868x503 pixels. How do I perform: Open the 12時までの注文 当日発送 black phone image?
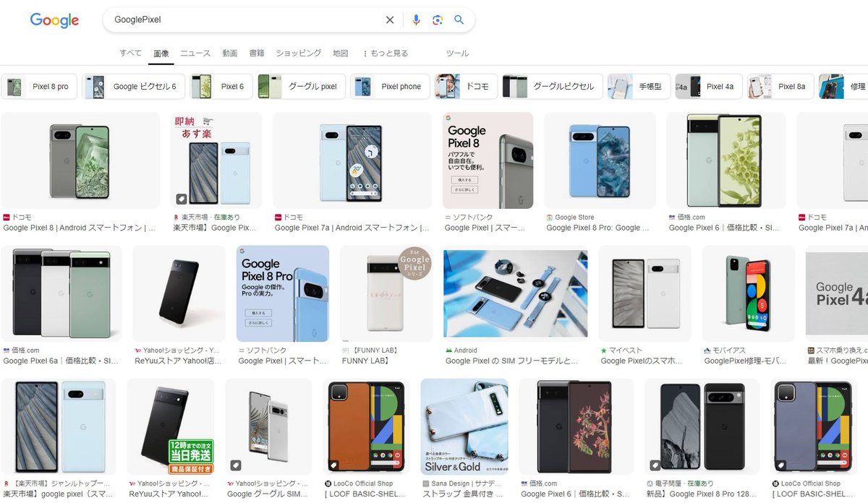tap(170, 426)
